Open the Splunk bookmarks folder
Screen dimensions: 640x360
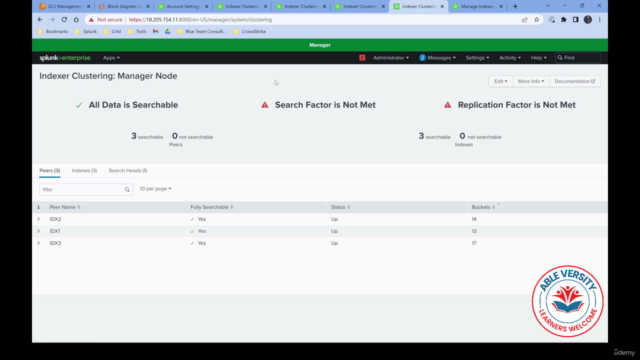(86, 31)
